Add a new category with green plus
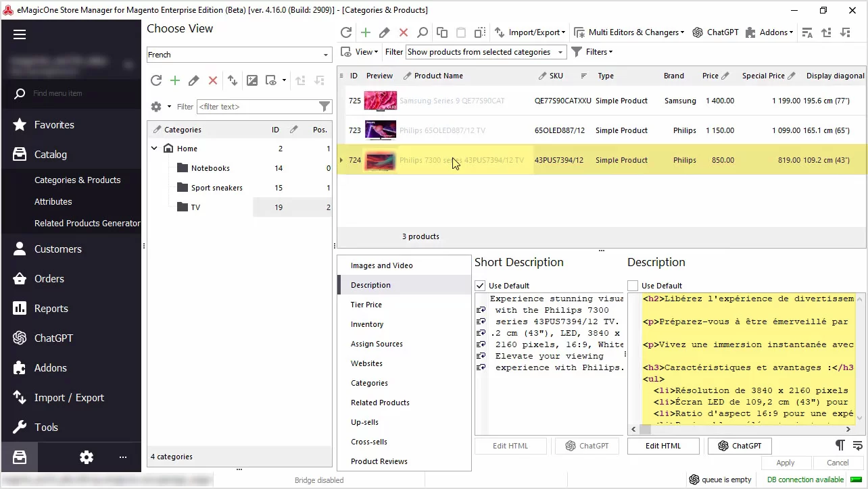 click(x=175, y=80)
